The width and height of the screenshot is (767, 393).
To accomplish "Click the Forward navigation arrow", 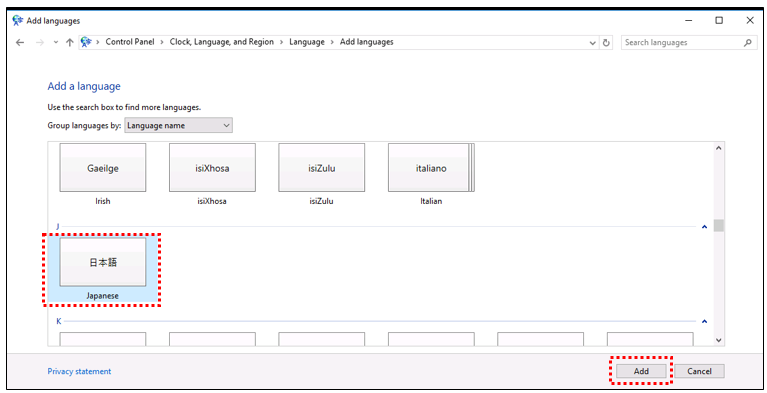I will click(x=40, y=43).
